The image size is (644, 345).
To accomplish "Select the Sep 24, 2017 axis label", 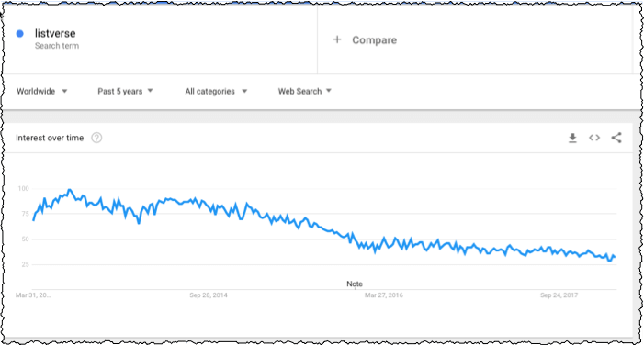I will pos(559,295).
